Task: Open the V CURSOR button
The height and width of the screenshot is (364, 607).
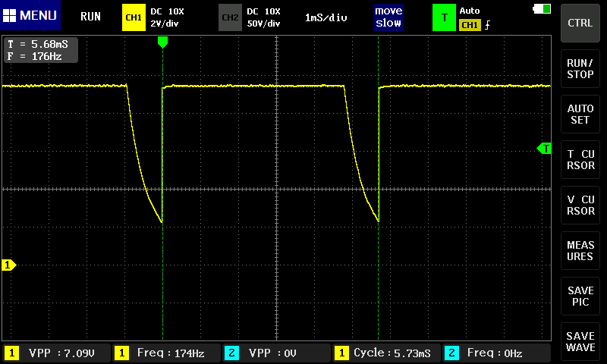Action: coord(580,205)
